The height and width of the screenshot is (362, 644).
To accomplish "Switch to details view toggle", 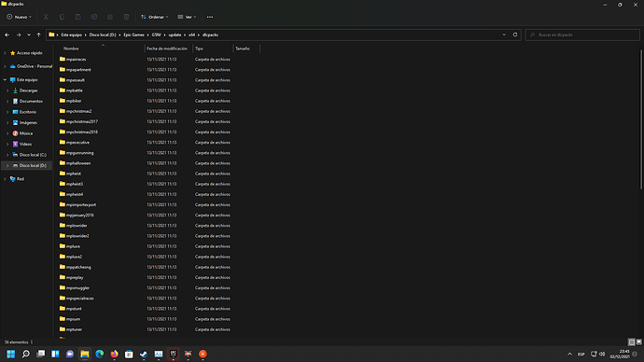I will (632, 341).
